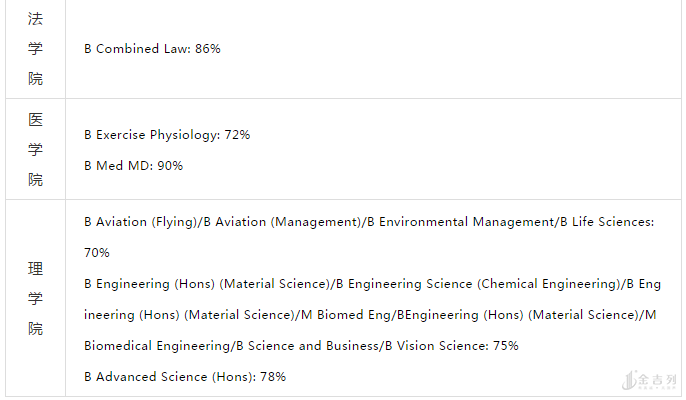Click the B Science and Business text
Viewport: 686px width, 400px height.
[x=307, y=345]
